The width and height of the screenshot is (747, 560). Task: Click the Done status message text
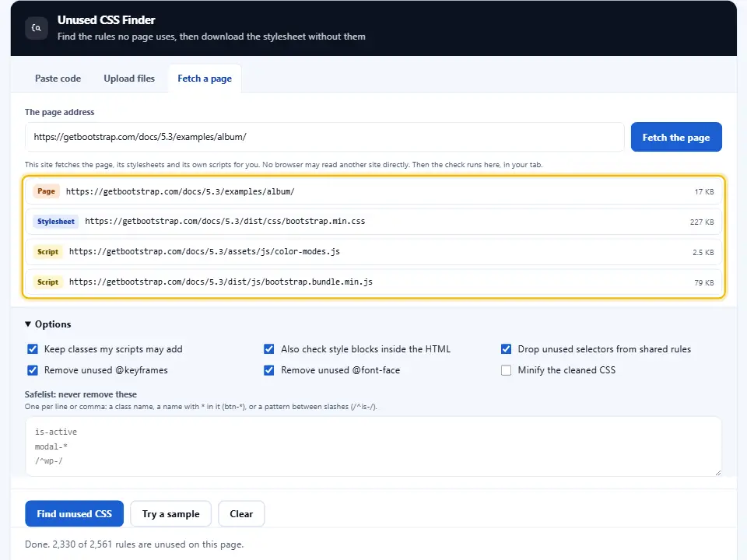[135, 544]
